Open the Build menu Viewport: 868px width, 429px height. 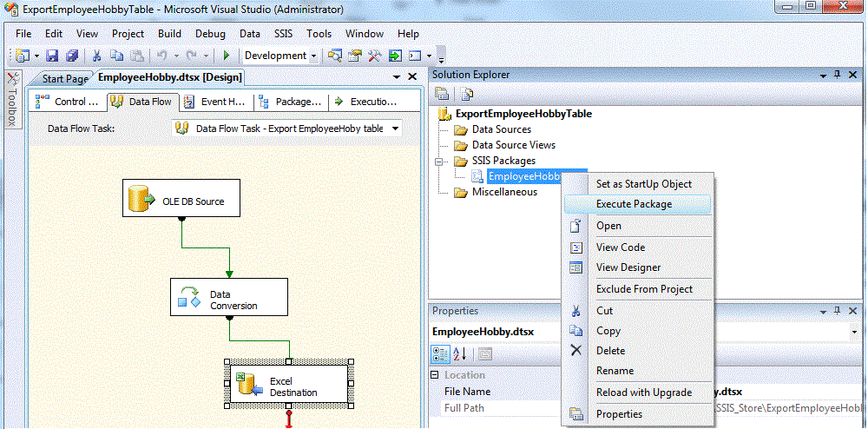169,34
